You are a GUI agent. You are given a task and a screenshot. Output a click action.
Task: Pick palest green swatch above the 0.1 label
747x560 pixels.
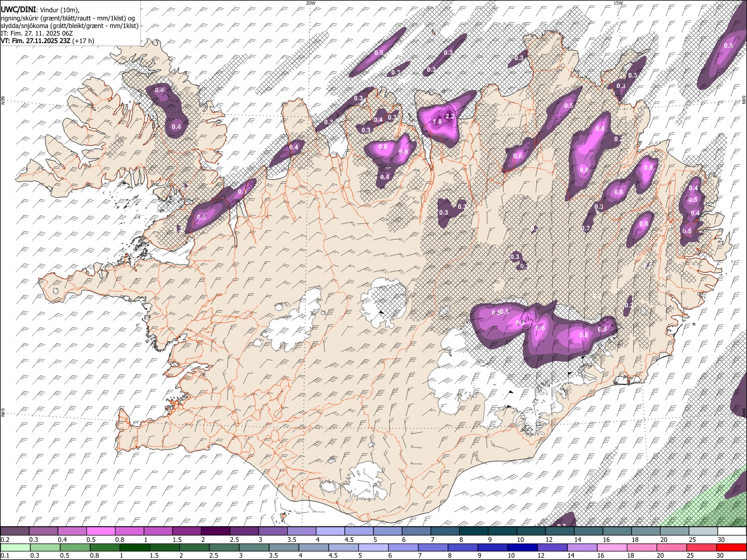[x=15, y=547]
